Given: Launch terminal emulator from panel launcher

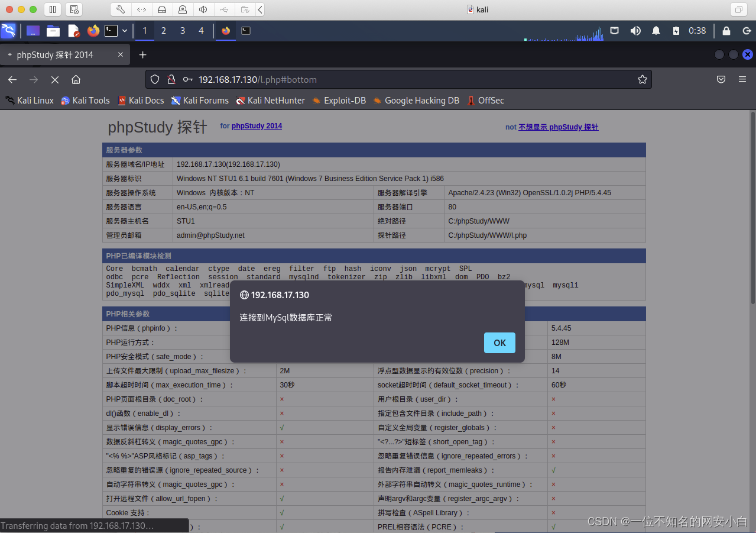Looking at the screenshot, I should (111, 31).
